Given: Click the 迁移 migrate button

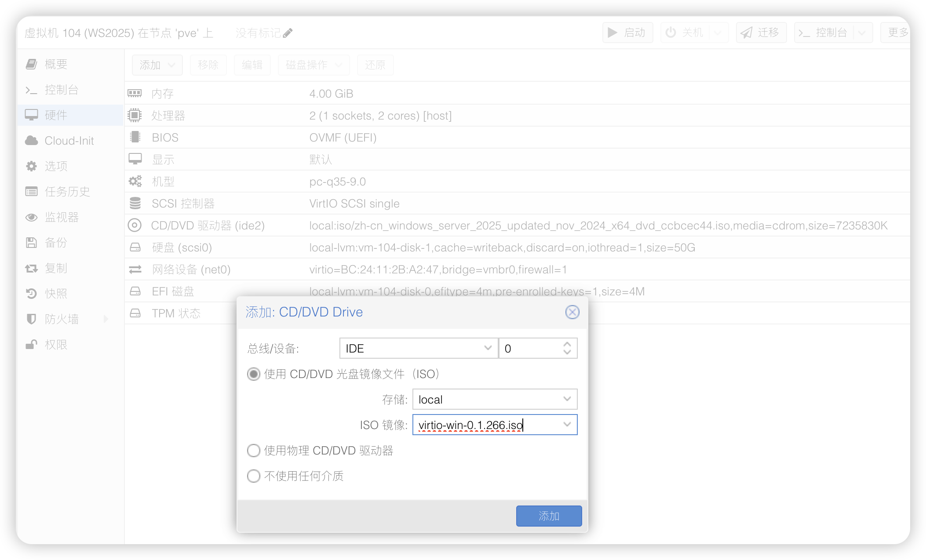Looking at the screenshot, I should [x=761, y=33].
